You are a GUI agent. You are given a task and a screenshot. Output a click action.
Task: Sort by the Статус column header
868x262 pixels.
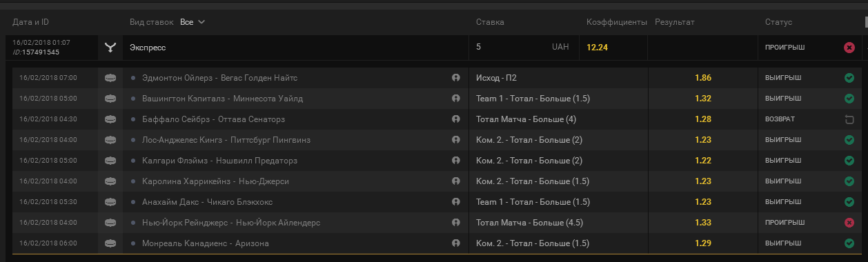click(778, 22)
